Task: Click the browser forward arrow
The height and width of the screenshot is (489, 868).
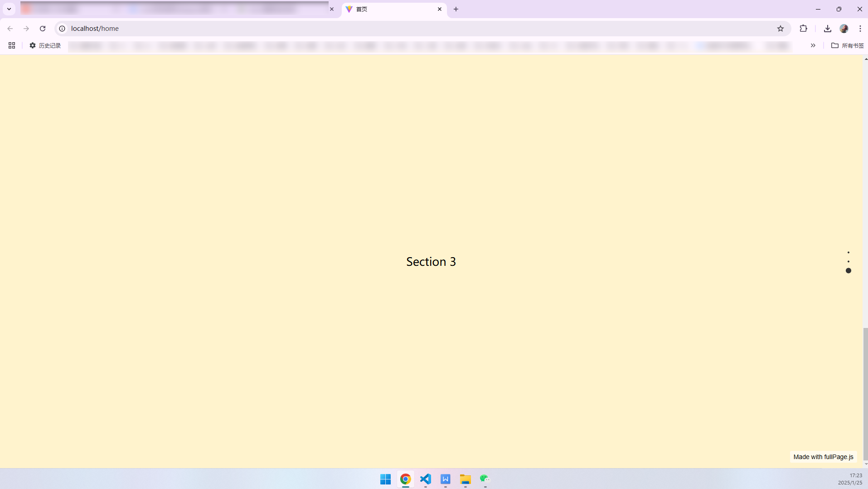Action: [26, 29]
